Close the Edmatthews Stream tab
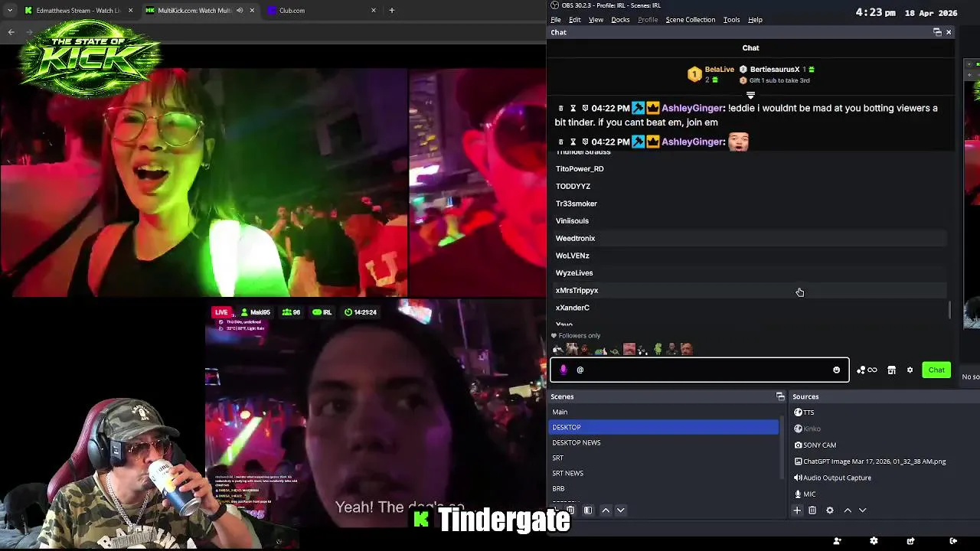The height and width of the screenshot is (551, 980). click(x=131, y=11)
